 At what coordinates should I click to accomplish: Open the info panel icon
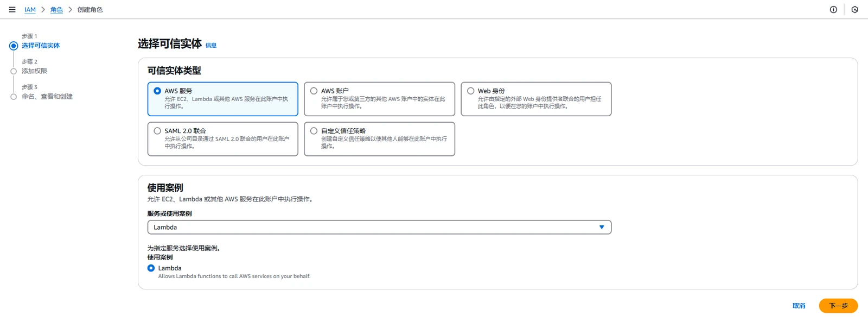pyautogui.click(x=833, y=10)
